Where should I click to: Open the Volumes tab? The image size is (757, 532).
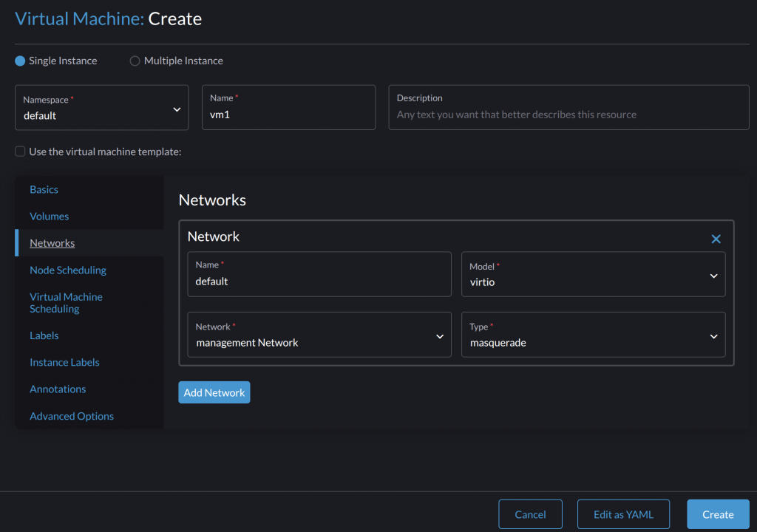tap(49, 216)
